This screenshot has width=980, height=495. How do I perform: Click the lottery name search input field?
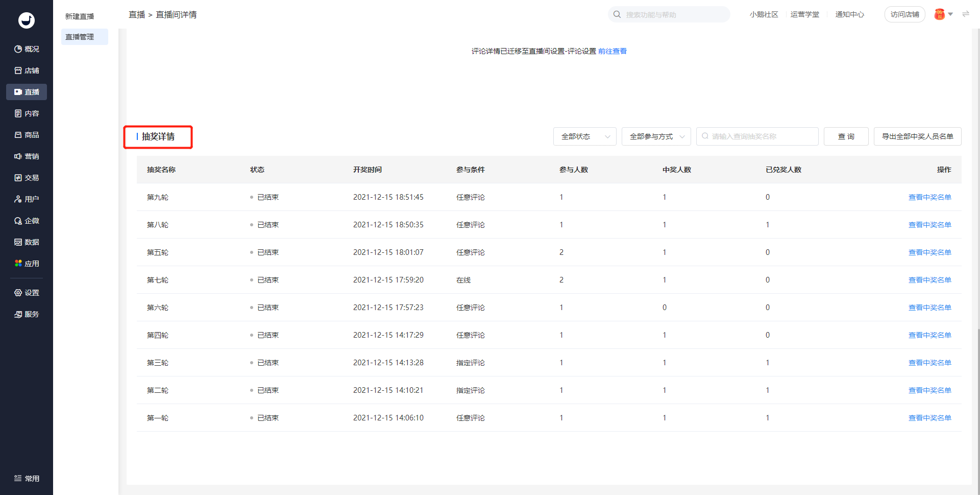[x=761, y=136]
